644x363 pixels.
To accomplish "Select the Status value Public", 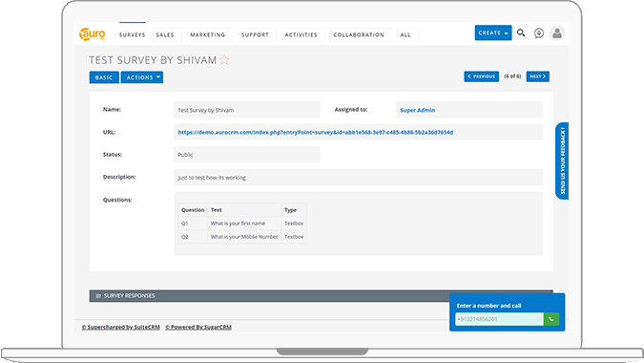I will pyautogui.click(x=247, y=155).
